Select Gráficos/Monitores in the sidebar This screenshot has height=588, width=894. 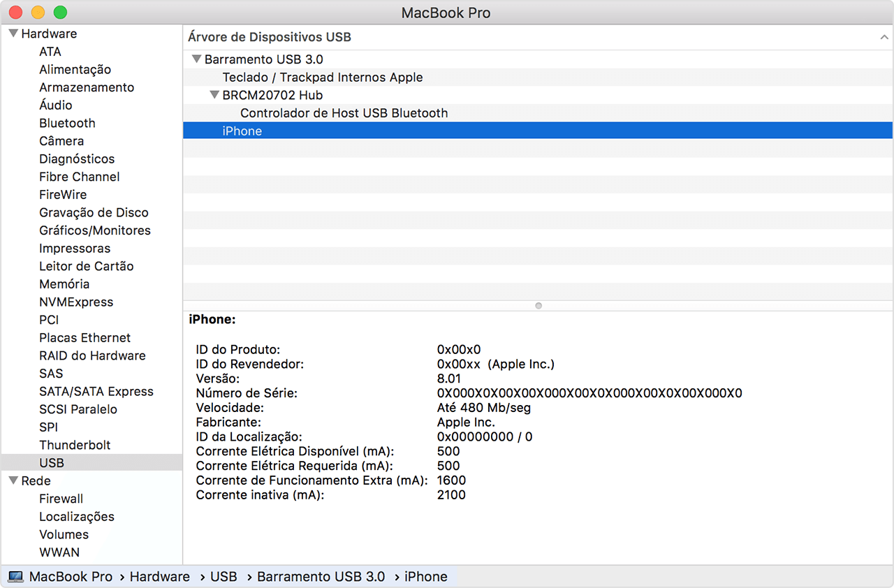point(95,230)
